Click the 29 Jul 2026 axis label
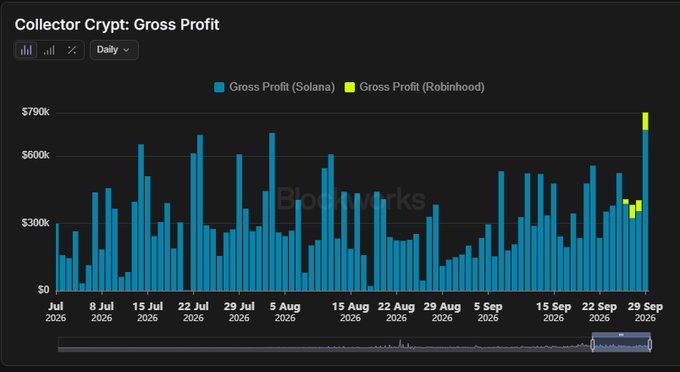Image resolution: width=680 pixels, height=372 pixels. [x=239, y=312]
